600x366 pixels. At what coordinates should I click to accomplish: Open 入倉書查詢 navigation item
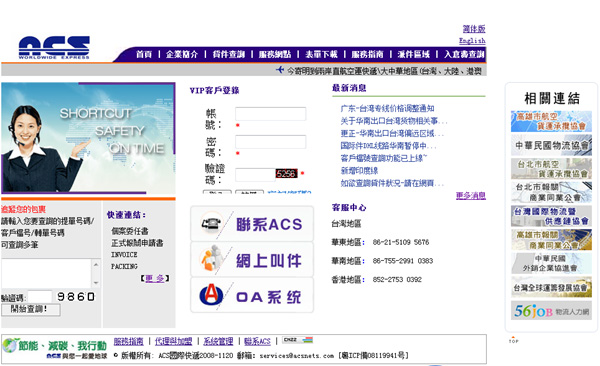pyautogui.click(x=464, y=54)
